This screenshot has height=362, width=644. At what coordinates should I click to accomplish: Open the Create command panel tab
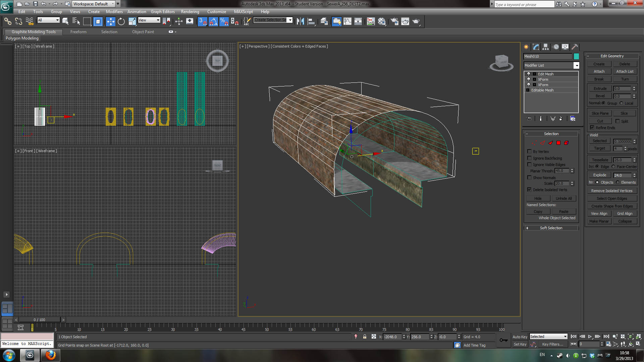[526, 47]
